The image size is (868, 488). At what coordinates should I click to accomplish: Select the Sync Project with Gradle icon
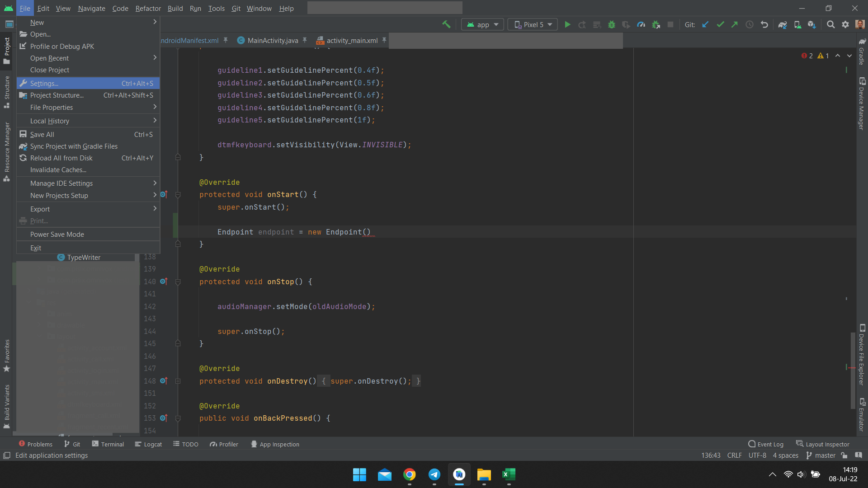click(783, 24)
